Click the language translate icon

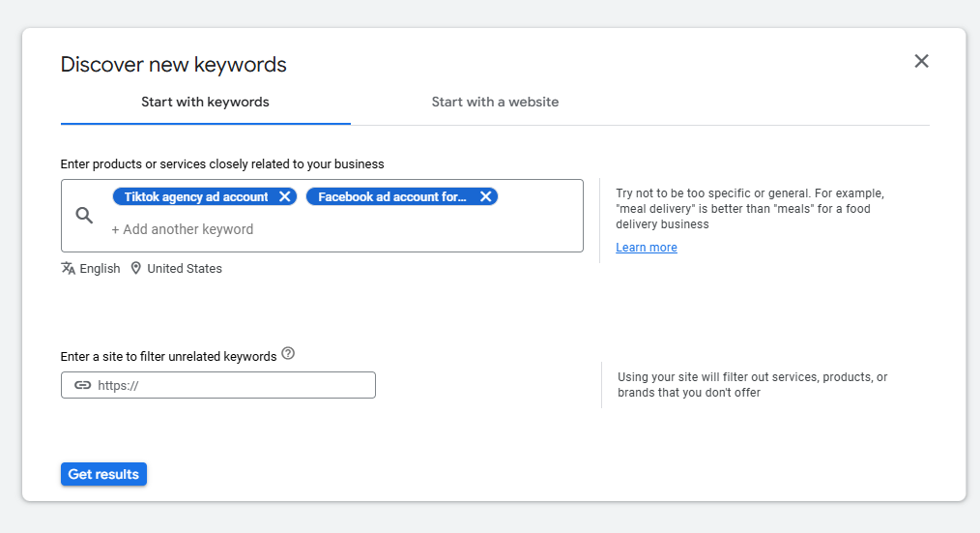[68, 268]
